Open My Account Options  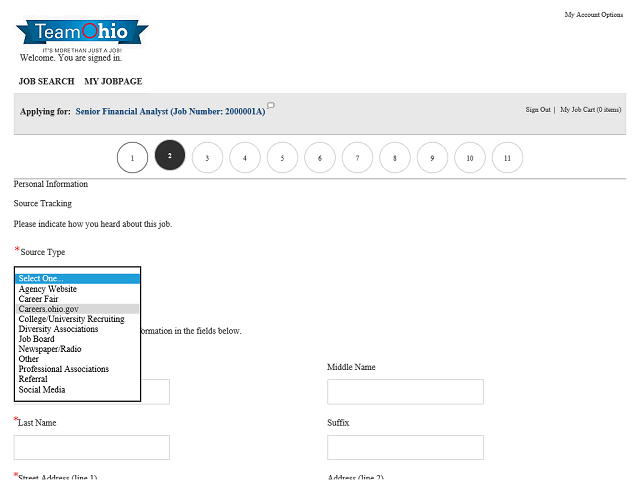coord(593,15)
